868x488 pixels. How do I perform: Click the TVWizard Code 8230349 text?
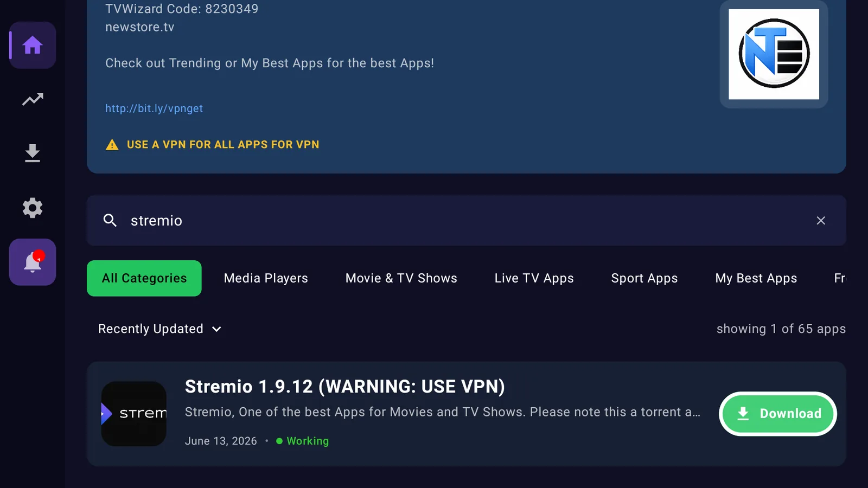[x=182, y=9]
